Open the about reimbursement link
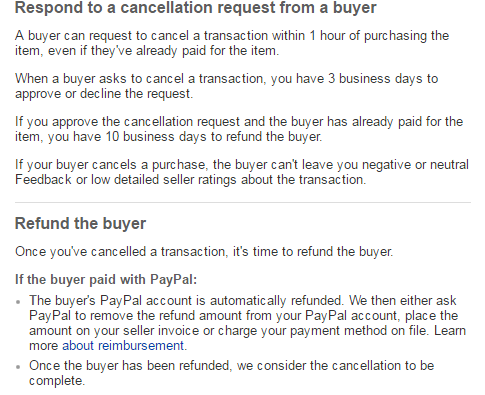This screenshot has width=485, height=395. pyautogui.click(x=123, y=346)
